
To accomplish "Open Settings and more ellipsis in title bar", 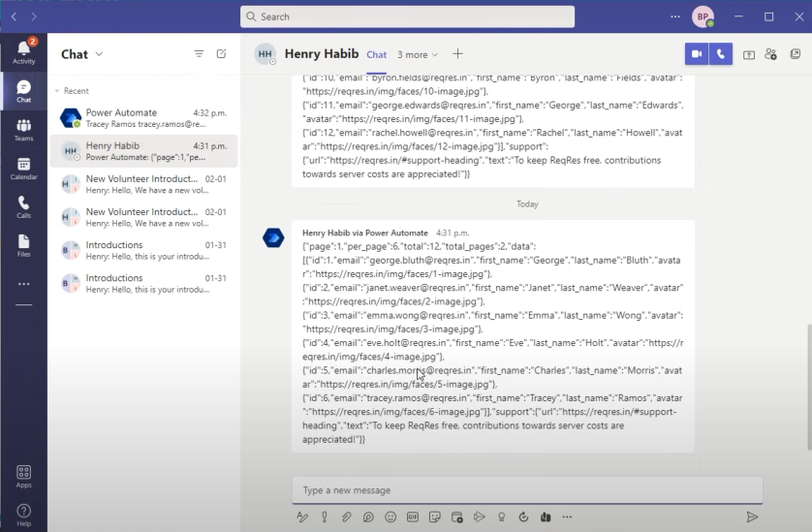I will click(x=675, y=16).
